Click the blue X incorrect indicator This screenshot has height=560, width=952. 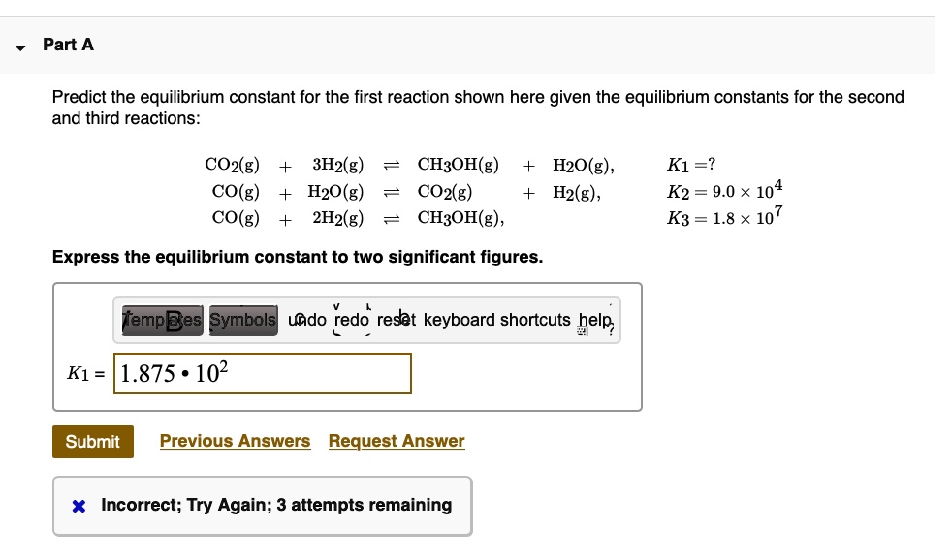79,505
